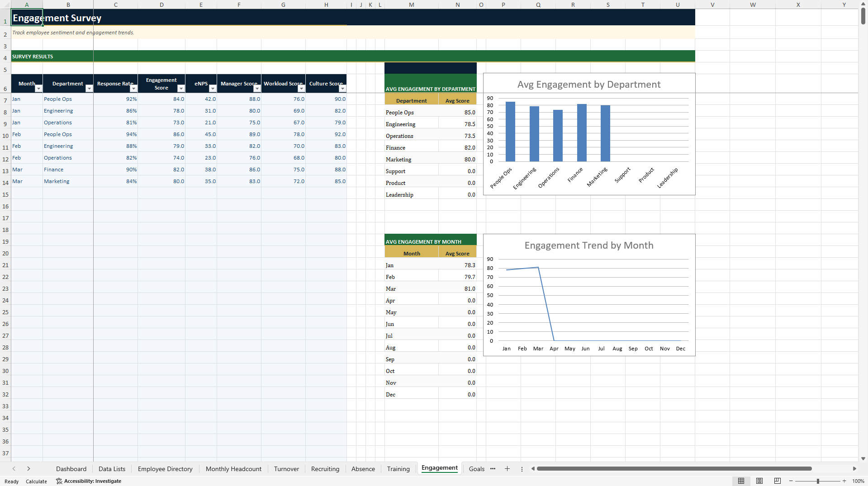Select the Avg Engagement by Department chart title
This screenshot has width=868, height=486.
coord(589,85)
